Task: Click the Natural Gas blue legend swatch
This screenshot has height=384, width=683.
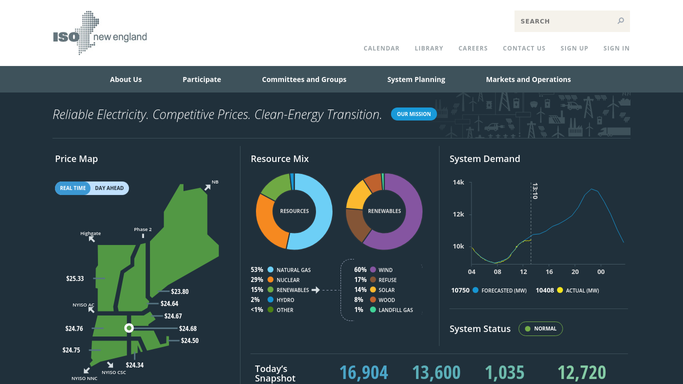Action: coord(270,269)
